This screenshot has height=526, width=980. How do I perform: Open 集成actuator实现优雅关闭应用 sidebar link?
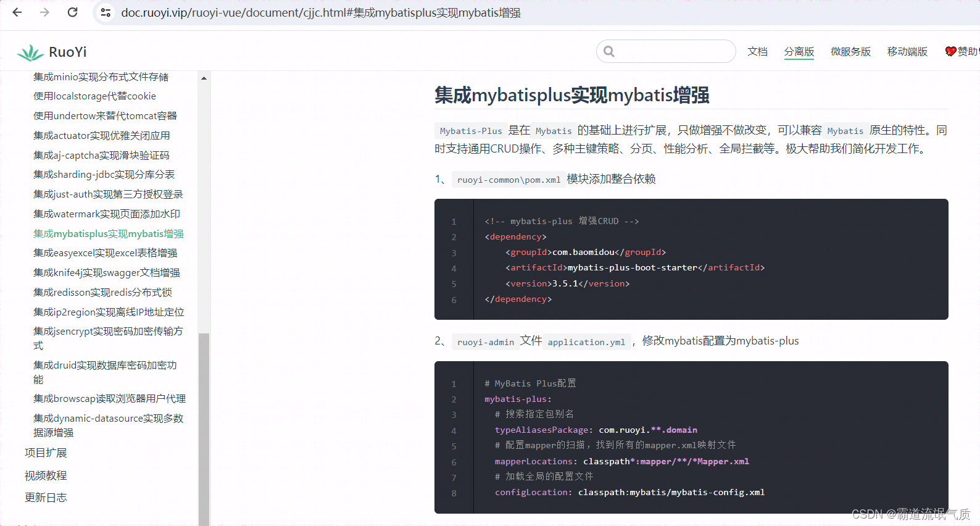click(102, 135)
